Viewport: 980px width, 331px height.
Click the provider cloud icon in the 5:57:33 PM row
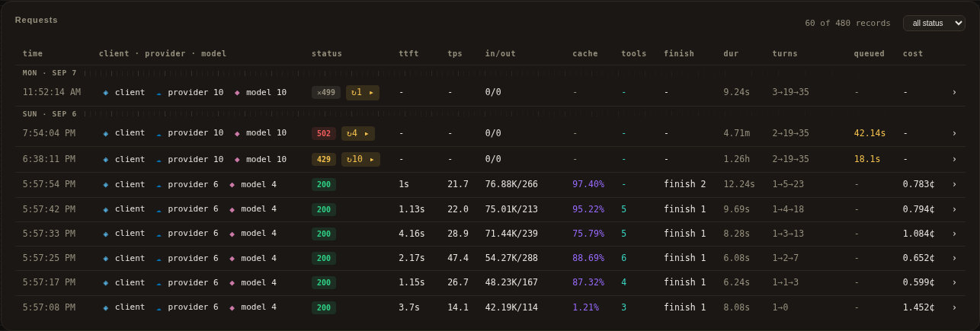159,234
